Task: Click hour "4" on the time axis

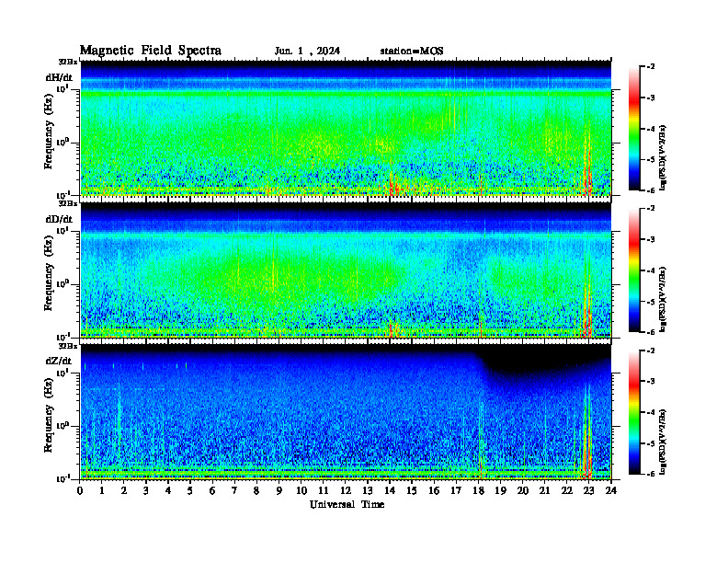Action: pos(168,491)
